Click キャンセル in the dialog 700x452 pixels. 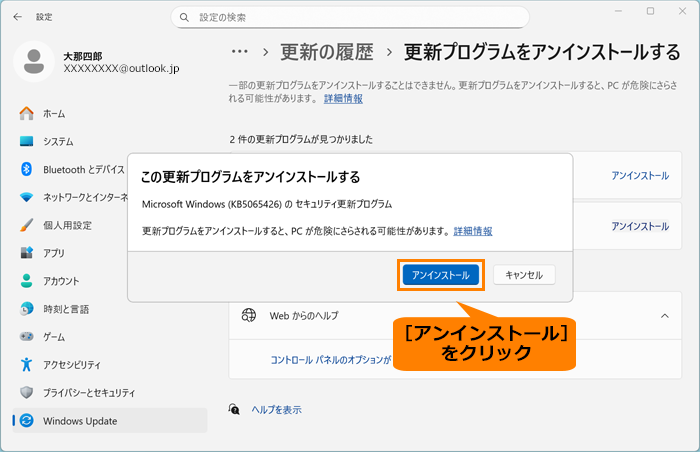click(524, 275)
